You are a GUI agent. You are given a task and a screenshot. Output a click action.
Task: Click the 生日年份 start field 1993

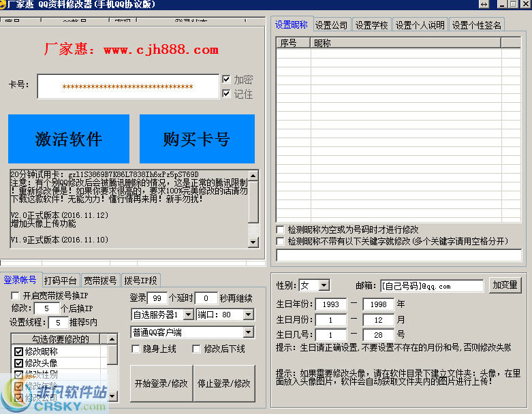[x=331, y=304]
